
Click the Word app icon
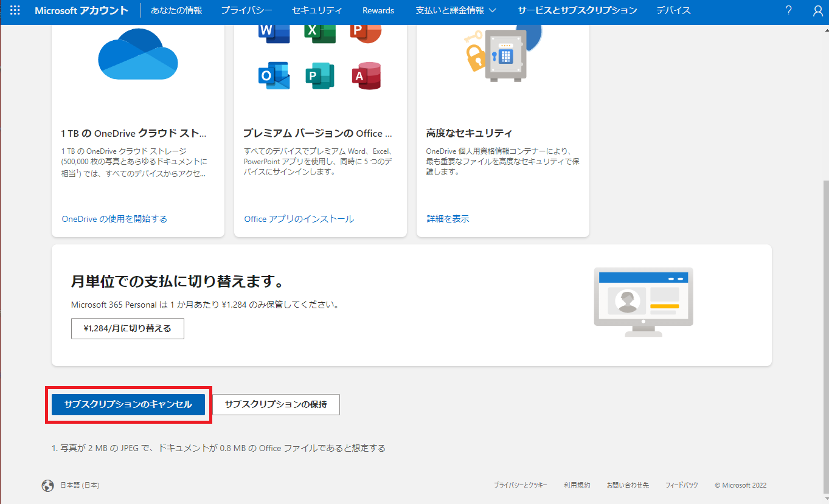coord(274,32)
